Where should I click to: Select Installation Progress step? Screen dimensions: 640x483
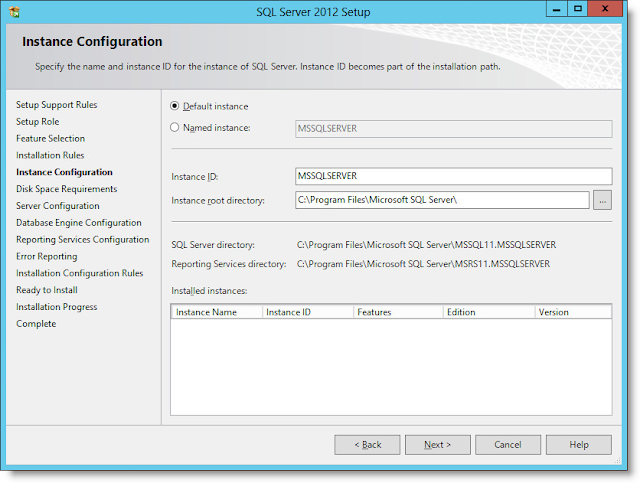(x=57, y=307)
